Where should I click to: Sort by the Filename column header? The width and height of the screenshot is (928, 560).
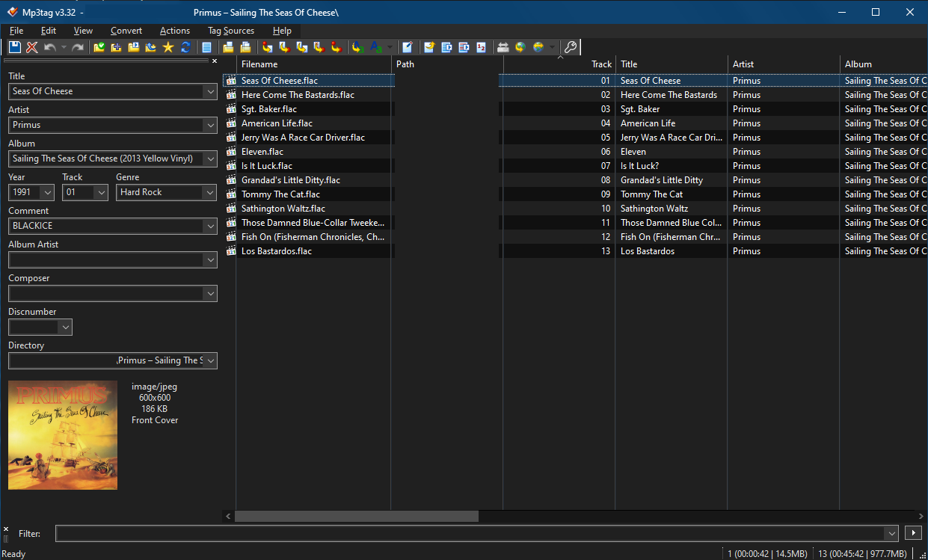click(x=313, y=64)
